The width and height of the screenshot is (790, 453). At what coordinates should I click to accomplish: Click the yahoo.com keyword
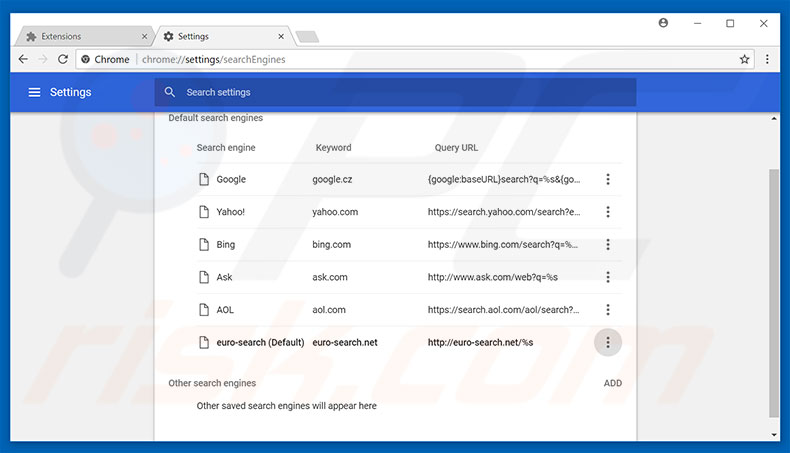[x=335, y=212]
